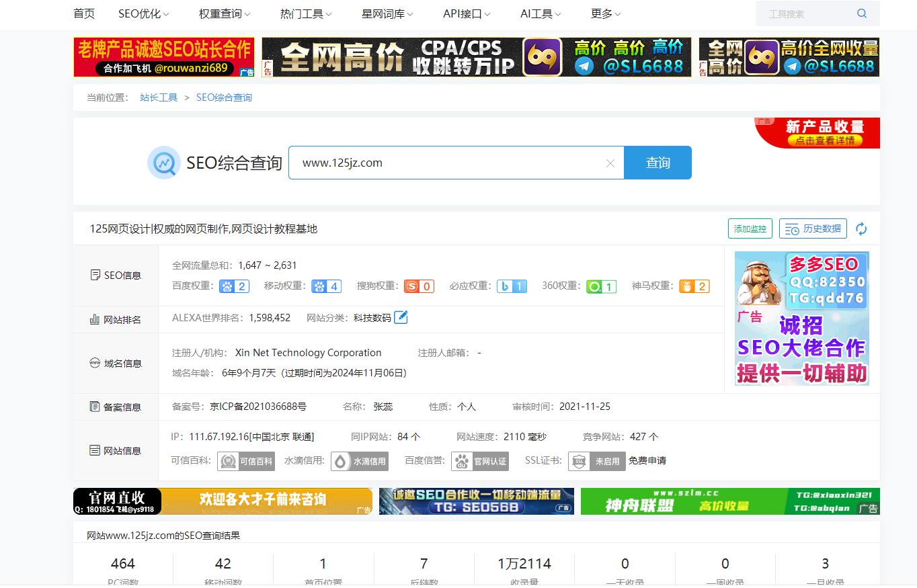This screenshot has width=917, height=588.
Task: Click the 网站排名 bar chart icon
Action: point(95,319)
